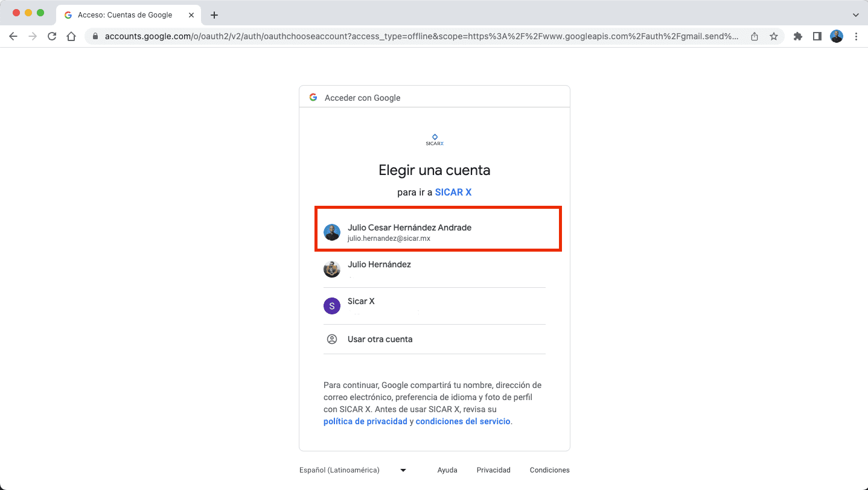Click the lock icon in the address bar
The width and height of the screenshot is (868, 490).
click(x=95, y=36)
